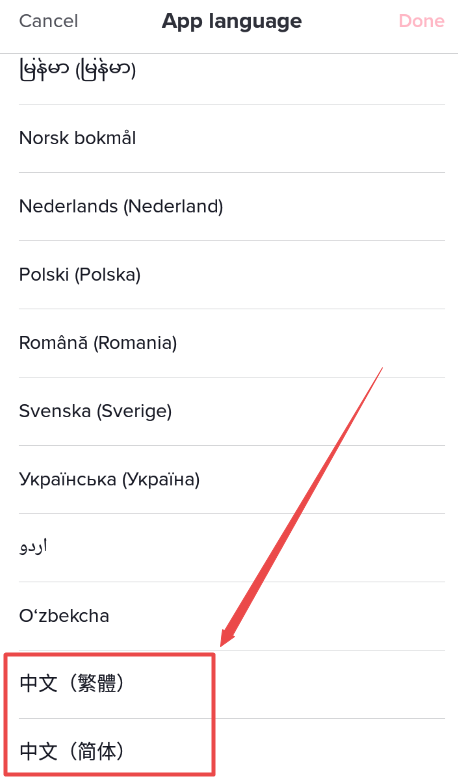This screenshot has width=458, height=781.
Task: Select 中文（简体）Simplified Chinese option
Action: 231,751
